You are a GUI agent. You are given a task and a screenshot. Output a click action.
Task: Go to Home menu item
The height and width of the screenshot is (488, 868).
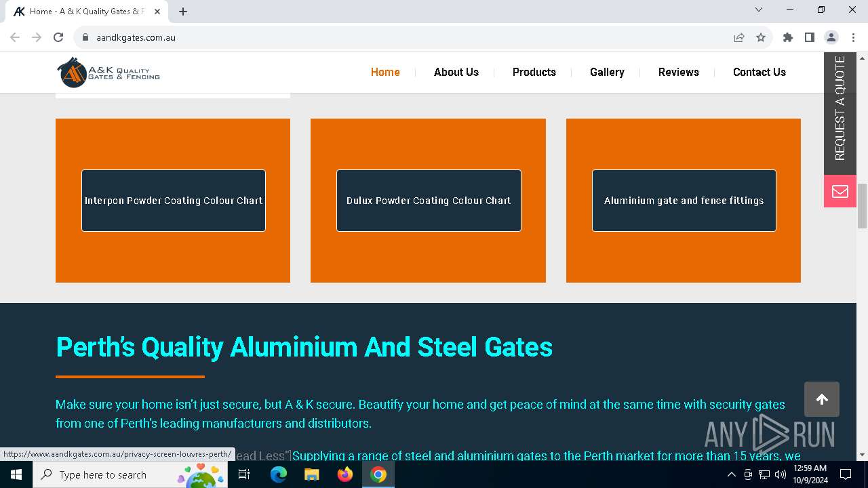[x=385, y=72]
